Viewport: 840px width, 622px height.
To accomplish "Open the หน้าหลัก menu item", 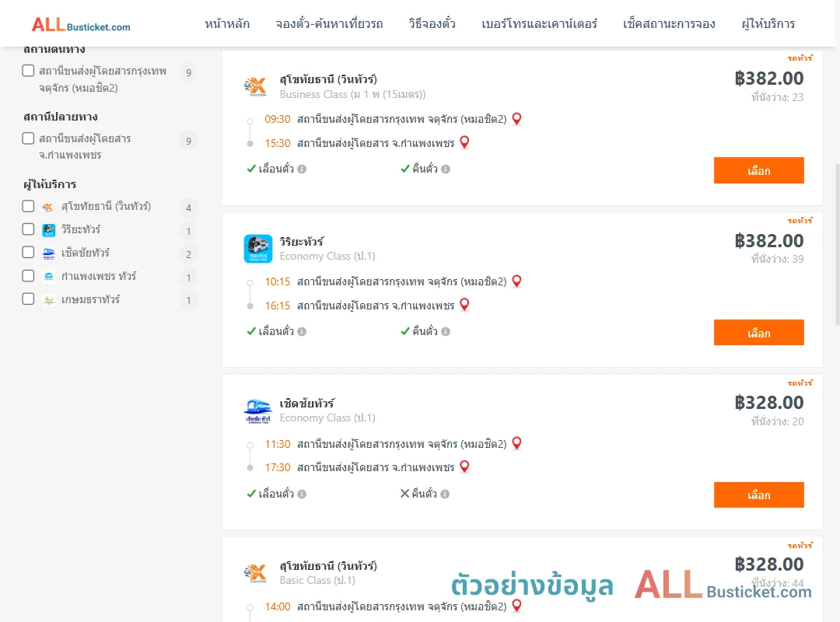I will (x=227, y=23).
